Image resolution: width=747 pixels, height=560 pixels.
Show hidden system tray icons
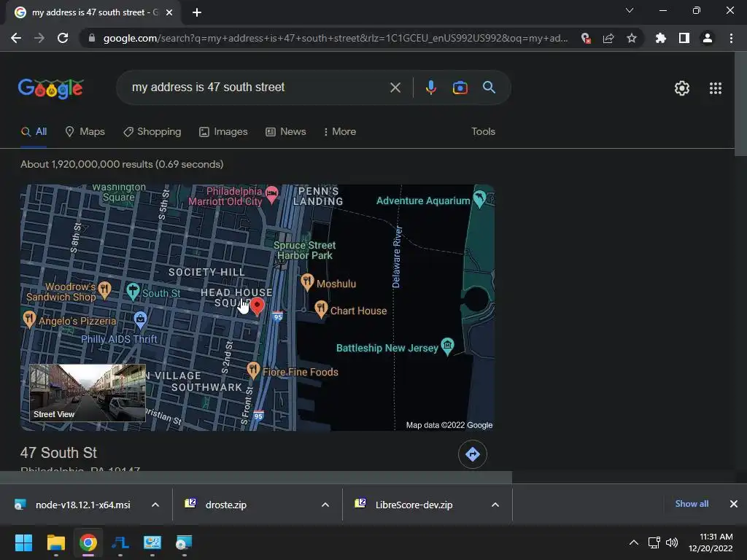click(634, 542)
